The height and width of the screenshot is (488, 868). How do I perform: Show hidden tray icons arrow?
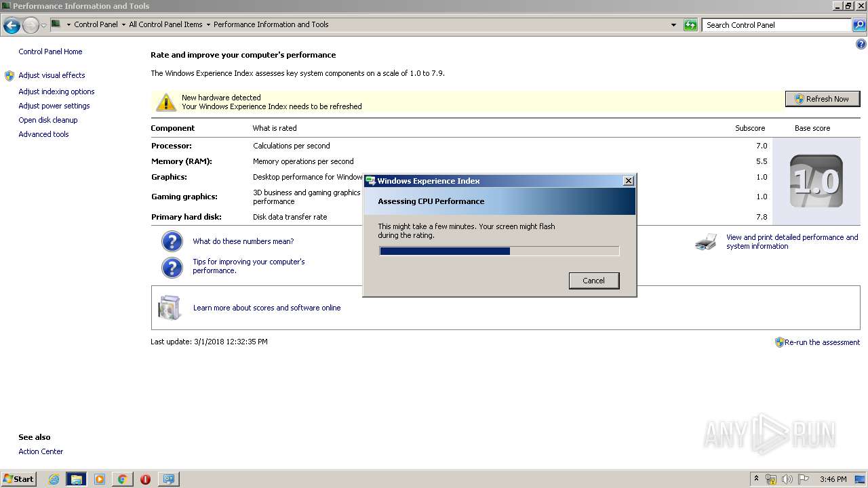[x=756, y=479]
